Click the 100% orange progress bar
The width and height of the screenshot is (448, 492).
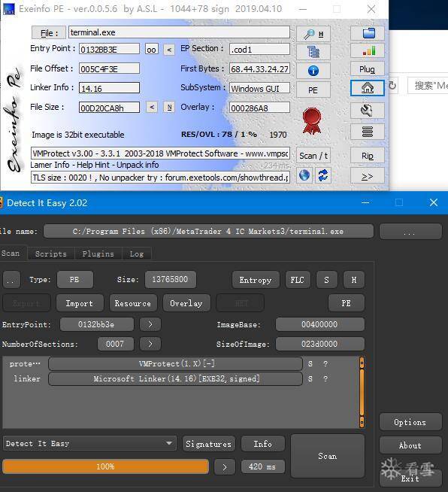pyautogui.click(x=106, y=466)
